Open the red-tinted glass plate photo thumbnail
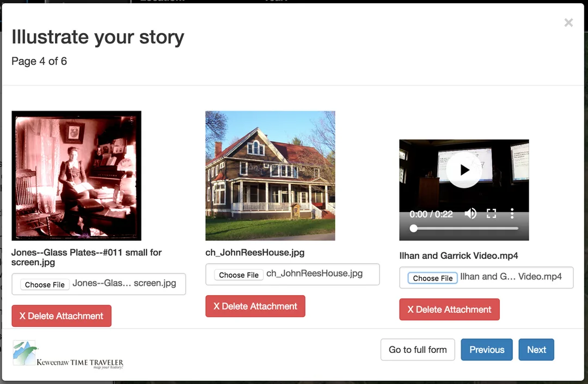 coord(77,175)
